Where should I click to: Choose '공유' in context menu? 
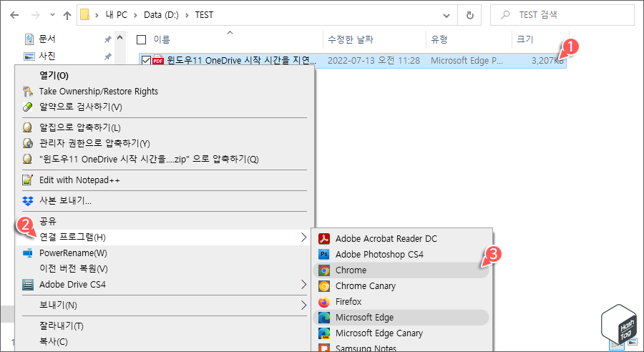pos(165,221)
